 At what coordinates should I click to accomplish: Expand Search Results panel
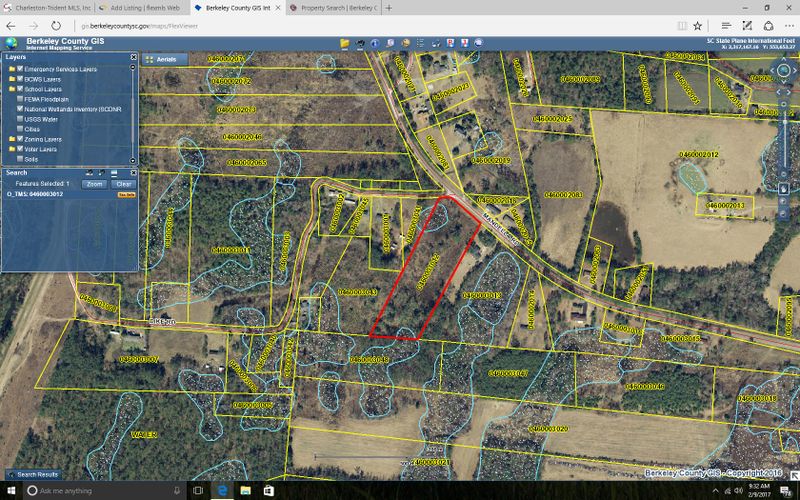pyautogui.click(x=33, y=474)
